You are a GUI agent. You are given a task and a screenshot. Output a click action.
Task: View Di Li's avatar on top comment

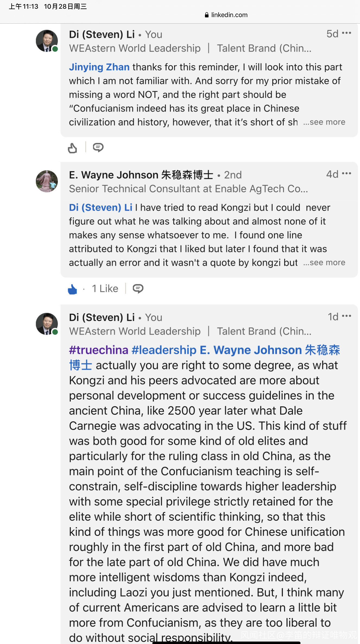(x=47, y=41)
